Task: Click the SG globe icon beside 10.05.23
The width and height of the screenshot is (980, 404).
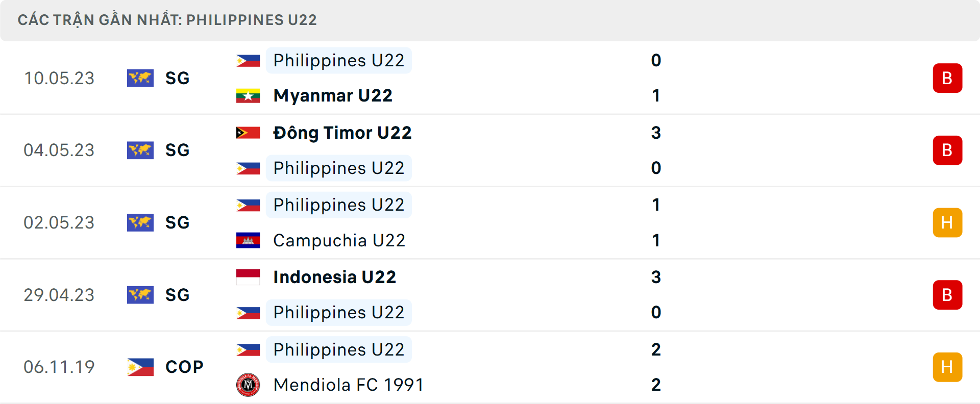Action: click(140, 78)
